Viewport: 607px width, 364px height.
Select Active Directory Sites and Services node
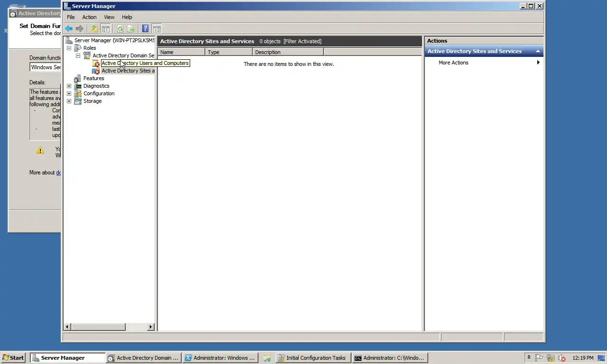click(x=128, y=71)
